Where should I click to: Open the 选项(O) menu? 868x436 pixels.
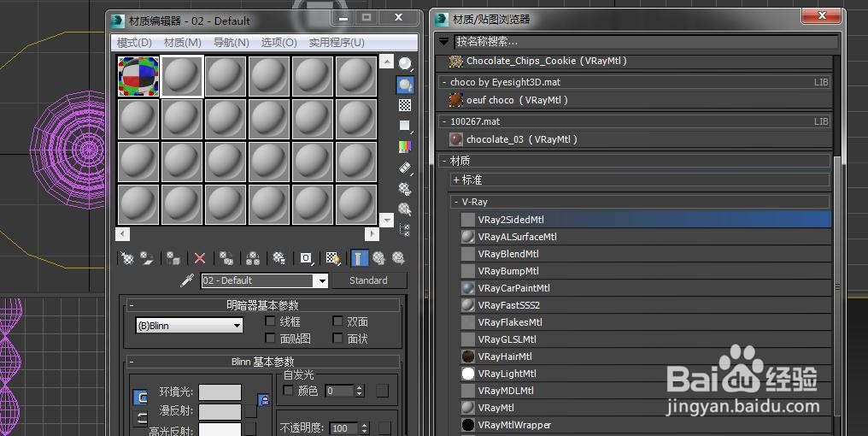click(x=279, y=43)
